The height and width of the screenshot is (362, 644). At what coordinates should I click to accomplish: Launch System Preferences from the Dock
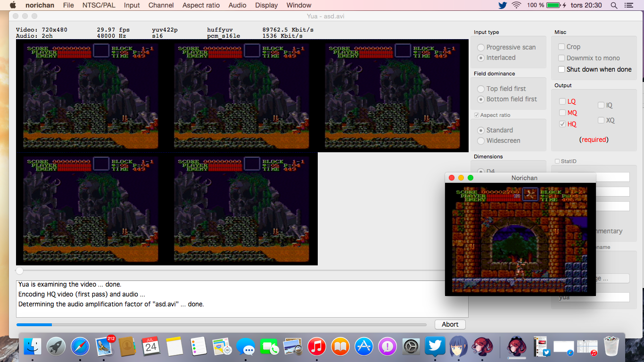411,347
